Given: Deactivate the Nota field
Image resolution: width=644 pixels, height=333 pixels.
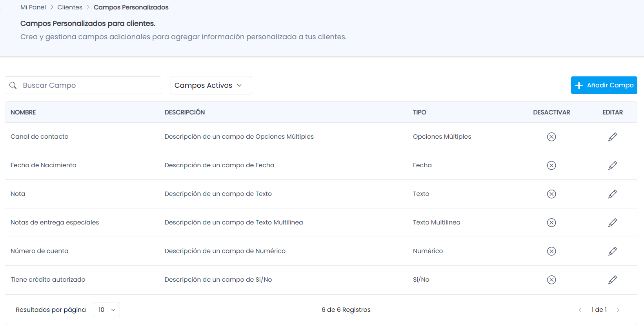Looking at the screenshot, I should point(551,194).
